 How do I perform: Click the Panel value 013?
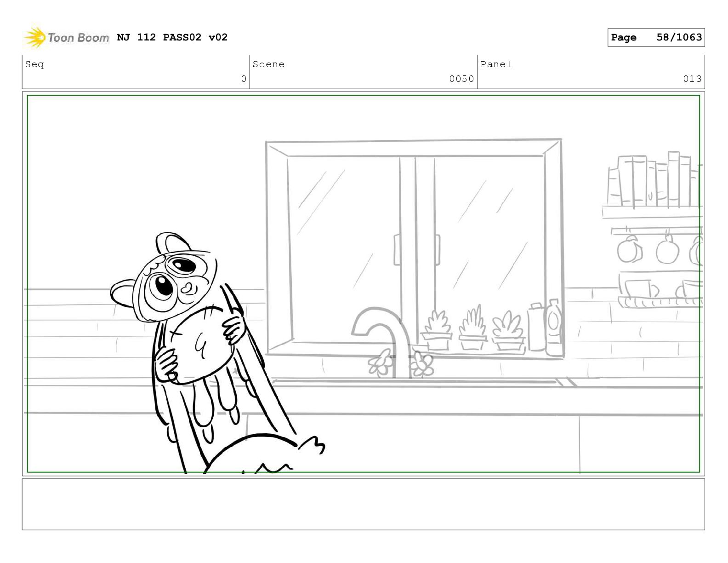(x=692, y=79)
